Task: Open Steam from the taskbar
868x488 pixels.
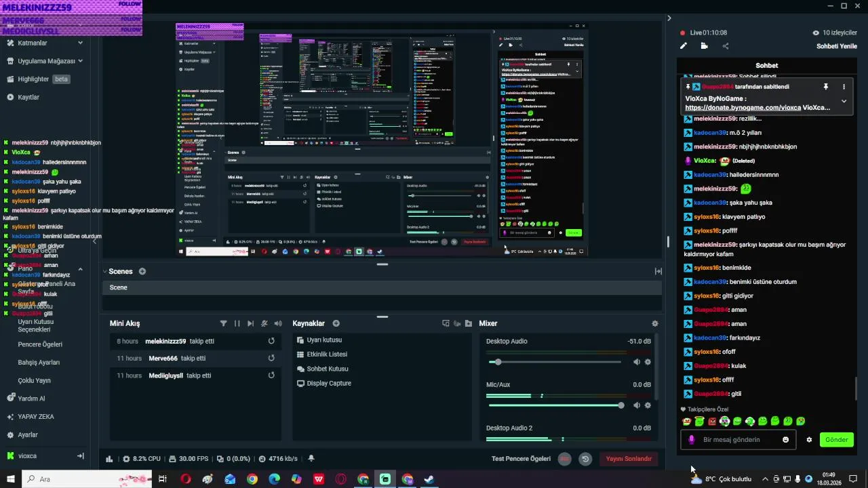Action: pos(429,479)
